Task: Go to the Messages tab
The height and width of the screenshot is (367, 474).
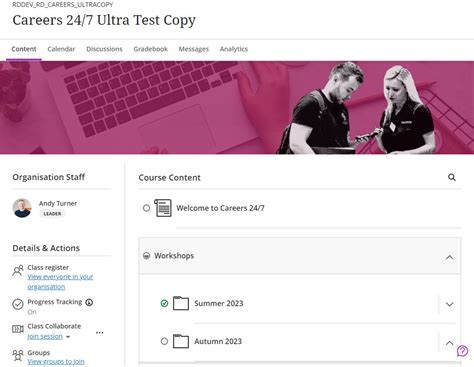Action: (194, 49)
